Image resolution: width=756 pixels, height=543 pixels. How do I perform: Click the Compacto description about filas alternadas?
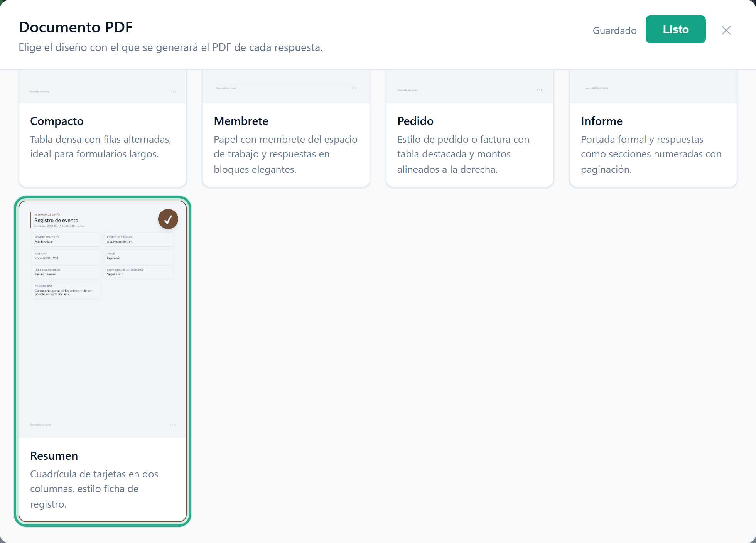[x=101, y=147]
